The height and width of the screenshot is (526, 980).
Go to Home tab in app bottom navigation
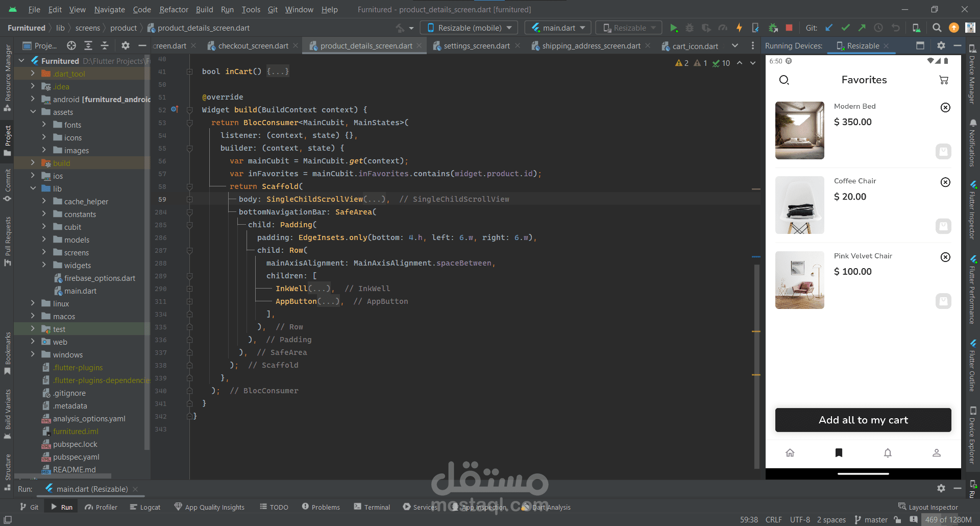pyautogui.click(x=790, y=453)
